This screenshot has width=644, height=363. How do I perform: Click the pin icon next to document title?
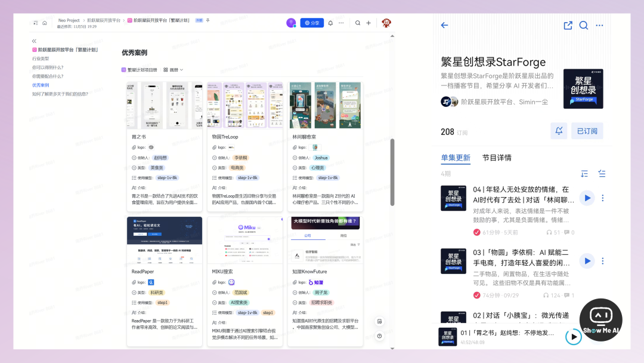coord(208,20)
